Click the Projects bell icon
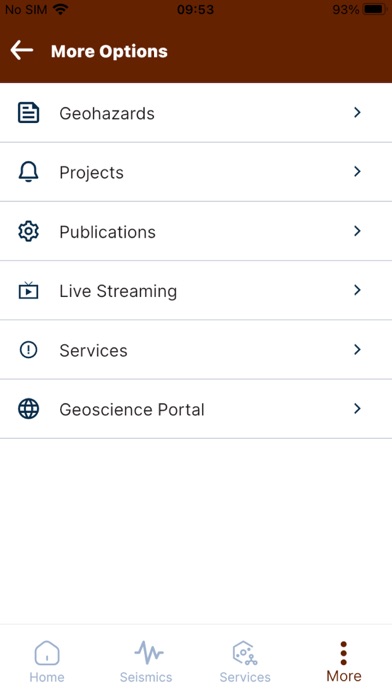Screen dimensions: 392x696 tap(28, 172)
